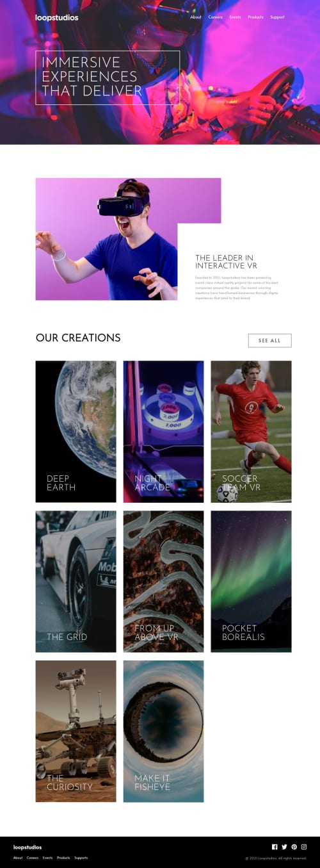Click the SEE ALL button
The image size is (320, 868).
pyautogui.click(x=269, y=341)
